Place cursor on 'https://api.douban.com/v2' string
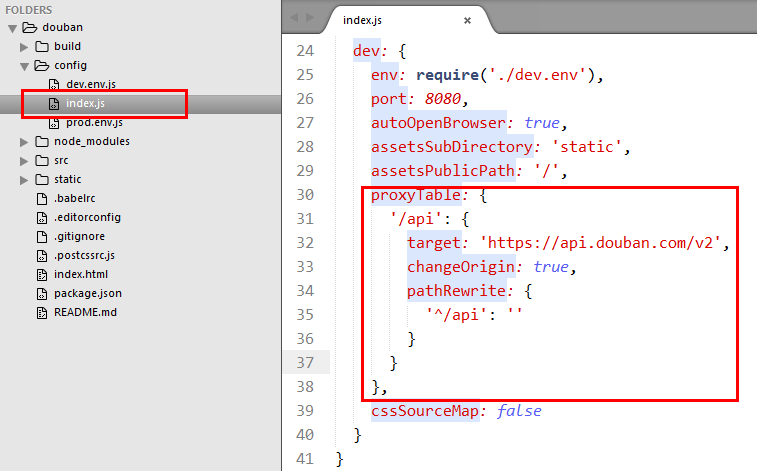This screenshot has width=757, height=471. tap(601, 243)
